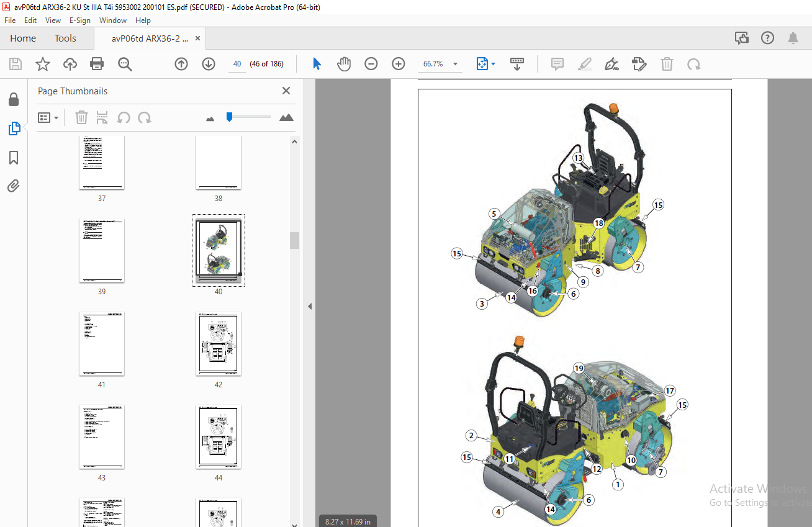
Task: Open the find text magnifier tool
Action: coord(125,64)
